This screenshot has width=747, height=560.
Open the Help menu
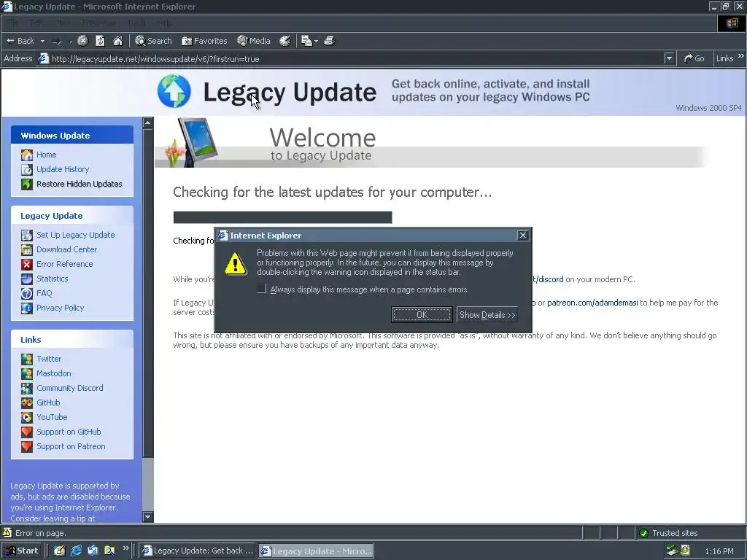tap(164, 23)
